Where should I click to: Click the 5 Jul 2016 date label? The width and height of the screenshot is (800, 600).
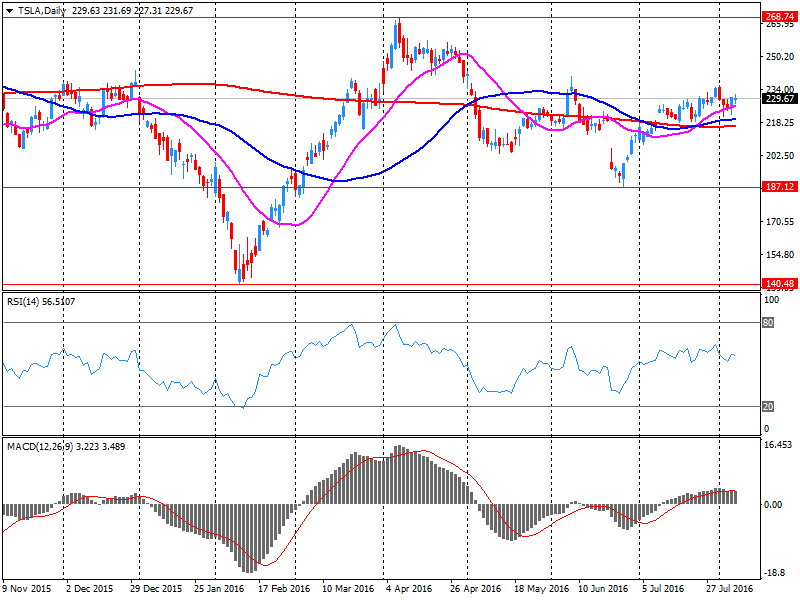point(663,588)
